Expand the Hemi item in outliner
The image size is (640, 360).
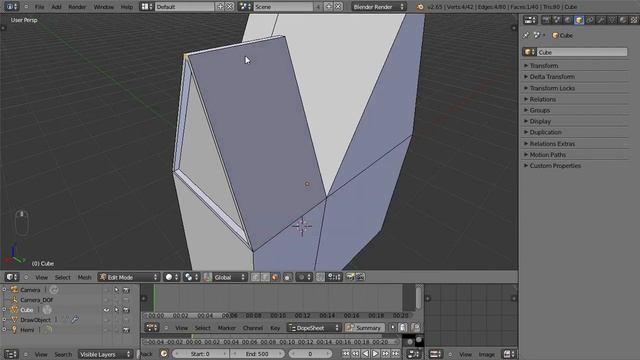click(x=4, y=330)
